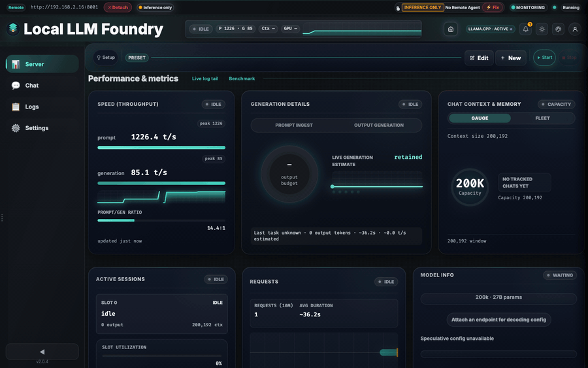Click the IDLE badge in Active Sessions card
Viewport: 588px width, 368px height.
(x=216, y=280)
